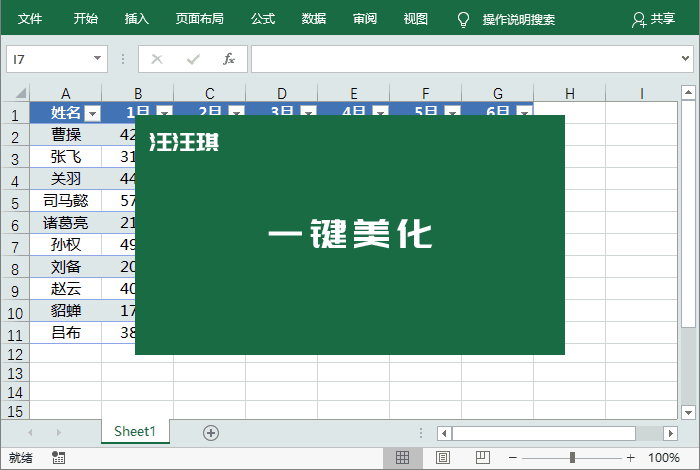The image size is (700, 470).
Task: Select the cell containing 刘备
Action: [x=66, y=267]
